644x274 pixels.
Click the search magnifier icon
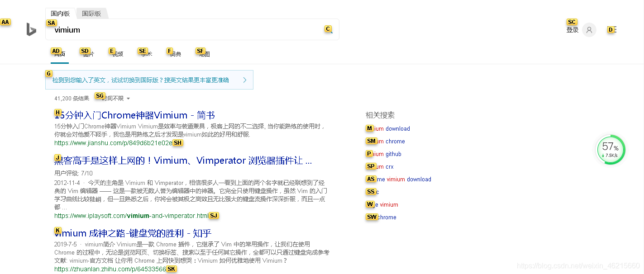click(x=329, y=30)
